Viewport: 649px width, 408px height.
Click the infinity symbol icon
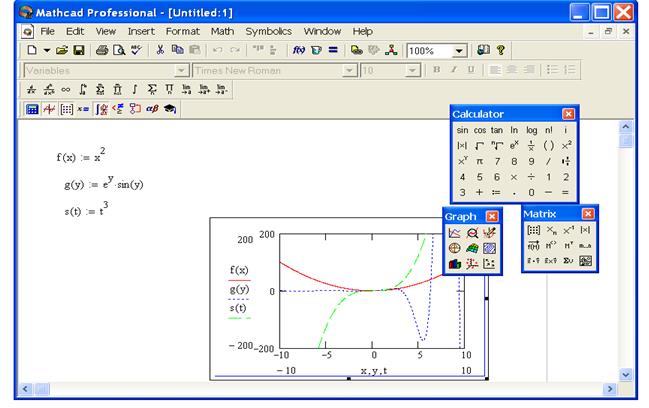tap(66, 89)
